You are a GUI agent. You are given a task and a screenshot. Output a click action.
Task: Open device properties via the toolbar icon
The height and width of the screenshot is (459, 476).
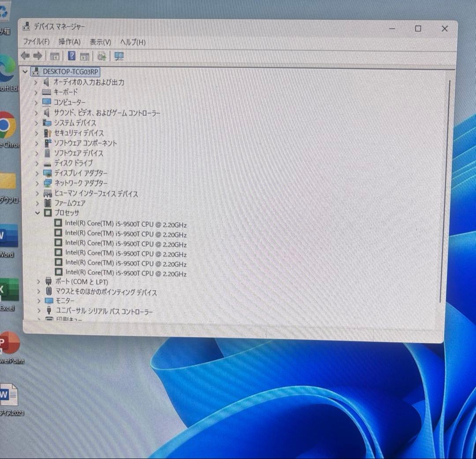tap(84, 56)
